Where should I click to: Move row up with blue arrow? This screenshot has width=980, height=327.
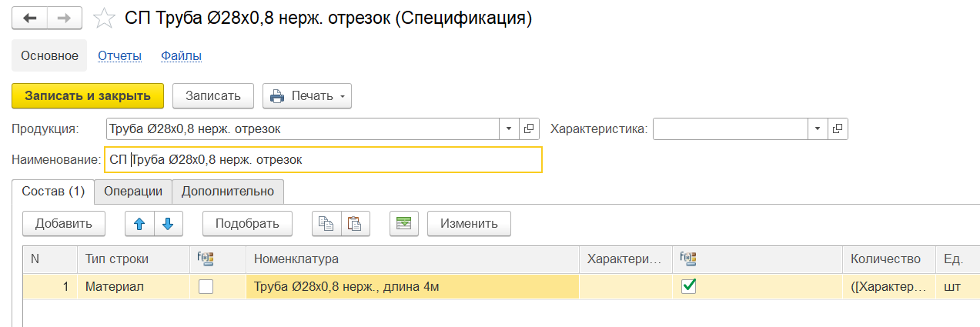click(139, 224)
